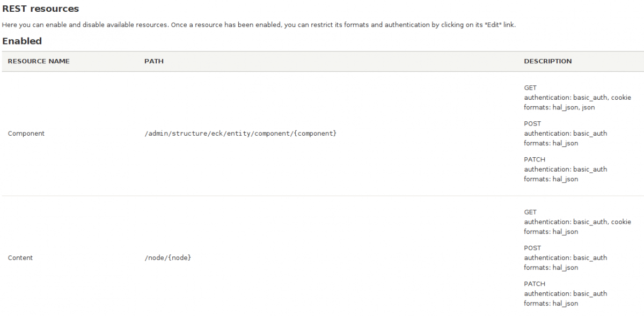Click the GET label in Content row
This screenshot has width=644, height=316.
click(x=530, y=212)
